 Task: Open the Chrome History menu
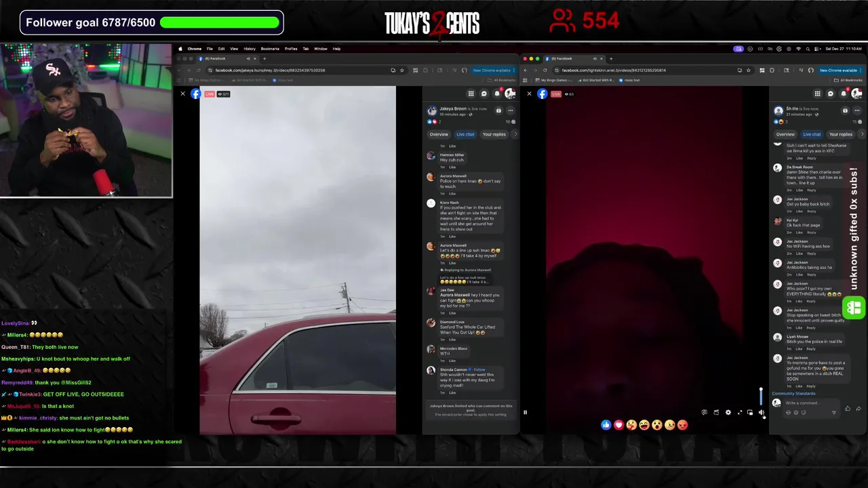click(250, 49)
